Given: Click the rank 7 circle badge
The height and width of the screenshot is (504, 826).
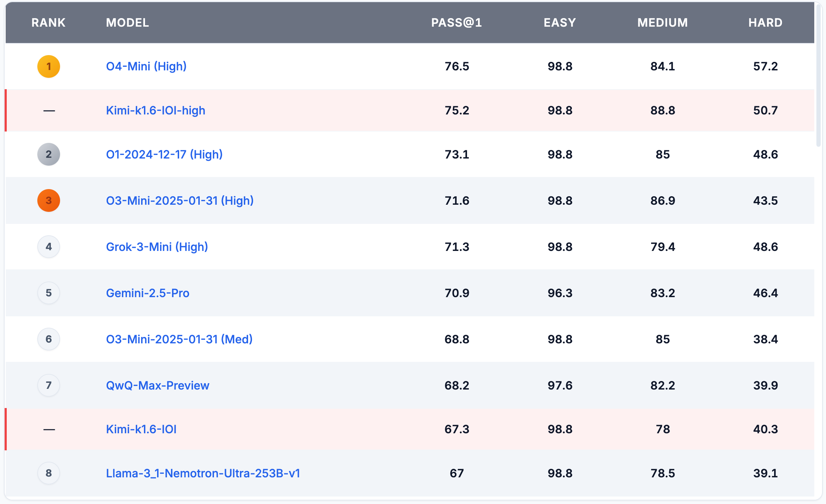Looking at the screenshot, I should tap(49, 385).
